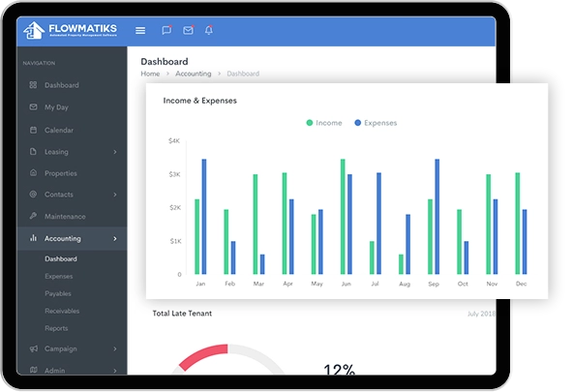Click the NAVIGATION sidebar header
This screenshot has width=572, height=392.
coord(39,63)
